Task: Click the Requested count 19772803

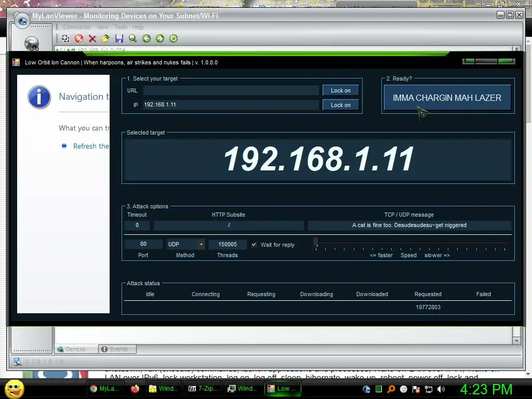Action: (x=428, y=307)
